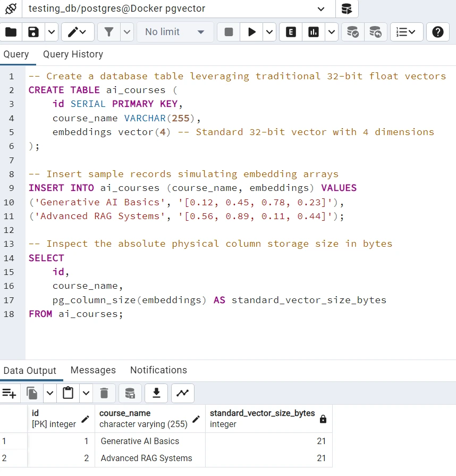Click the Explain button

click(291, 32)
